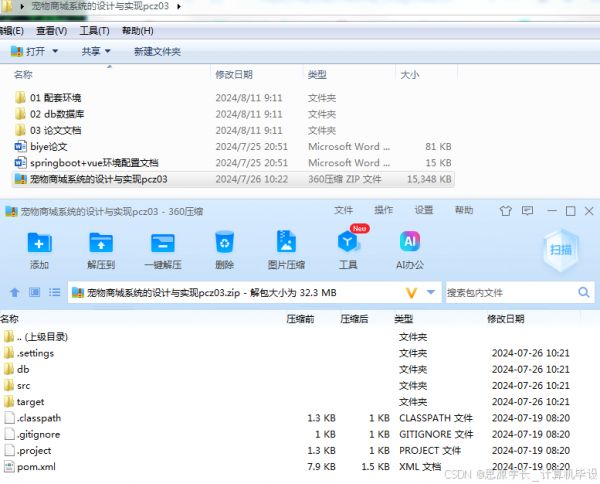Image resolution: width=600 pixels, height=484 pixels.
Task: Select the .gitignore file row
Action: (x=287, y=434)
